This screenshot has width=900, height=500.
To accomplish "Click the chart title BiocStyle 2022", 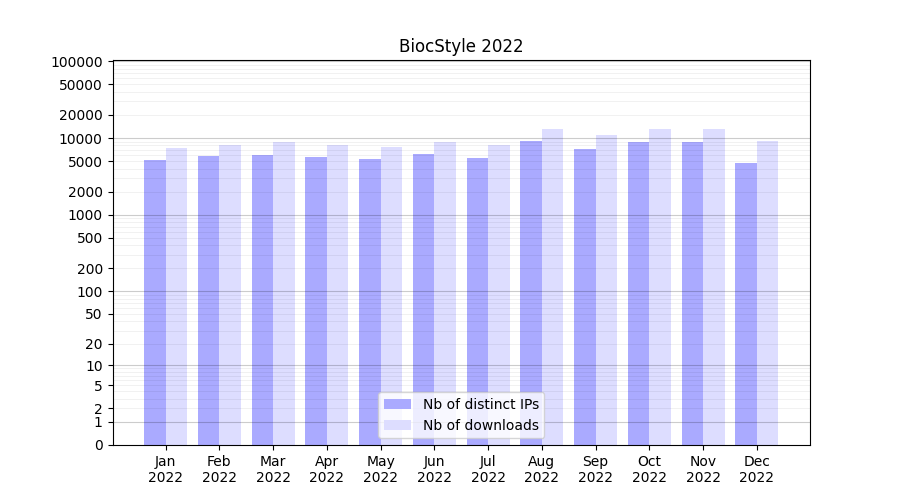I will pos(461,46).
